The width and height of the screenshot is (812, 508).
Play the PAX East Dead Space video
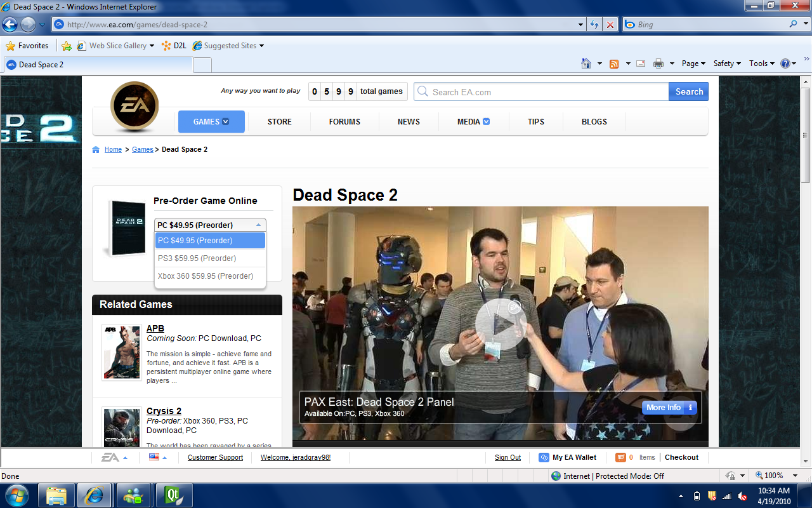(x=501, y=324)
